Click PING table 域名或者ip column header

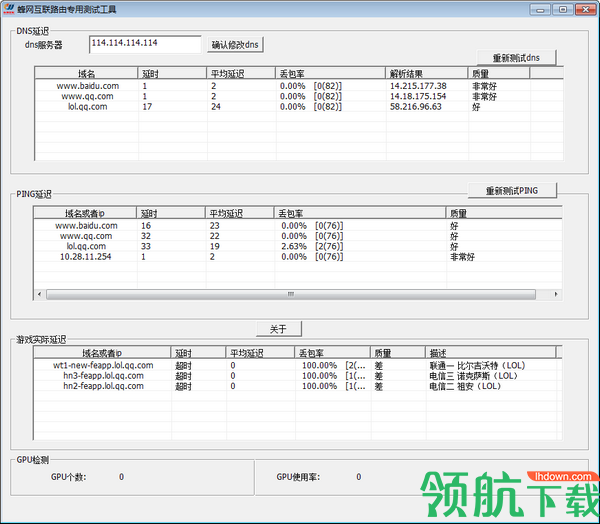85,213
